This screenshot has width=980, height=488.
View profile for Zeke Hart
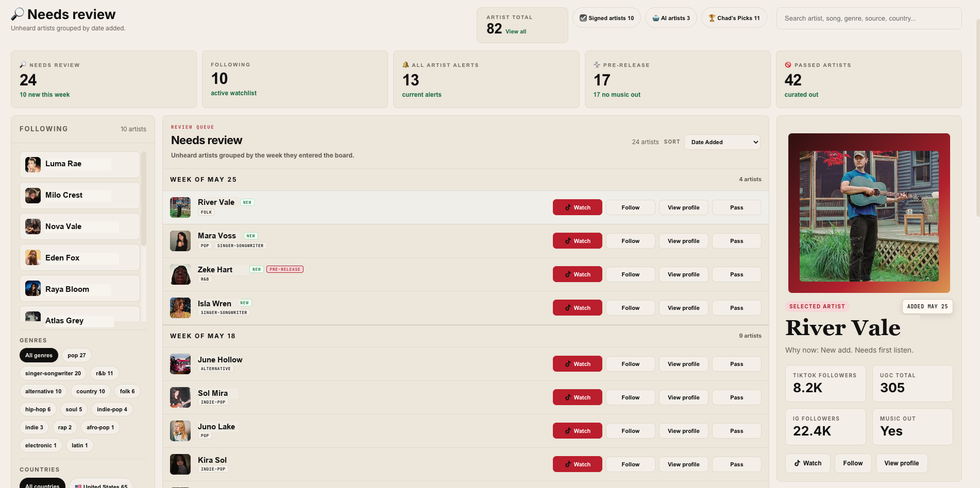click(684, 274)
